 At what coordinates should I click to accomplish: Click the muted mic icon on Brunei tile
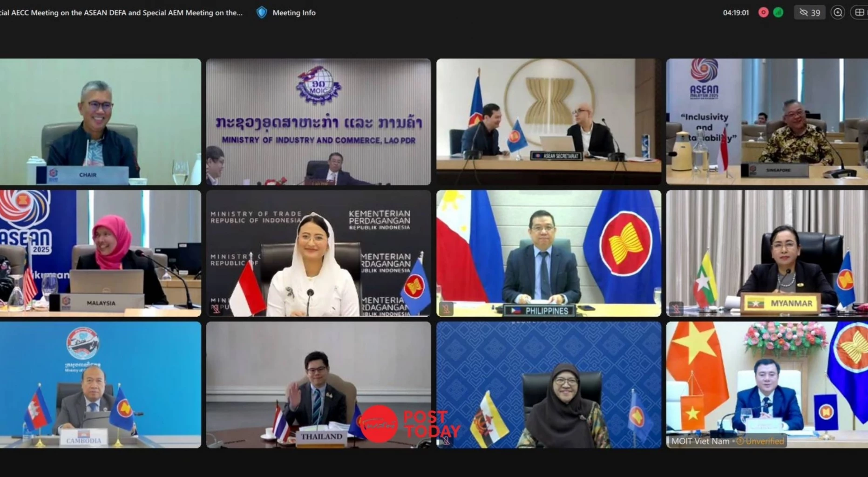(446, 440)
